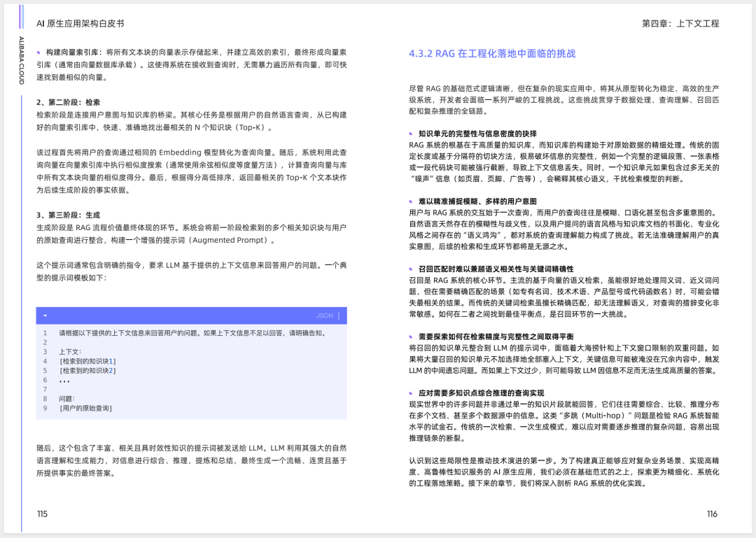Click the JSON language label on the code block
The width and height of the screenshot is (756, 538).
point(325,316)
